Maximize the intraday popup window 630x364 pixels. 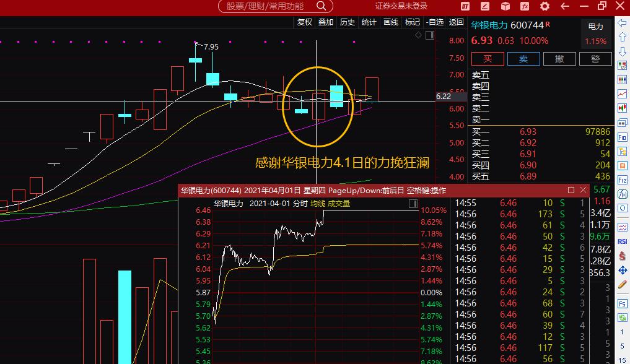571,190
